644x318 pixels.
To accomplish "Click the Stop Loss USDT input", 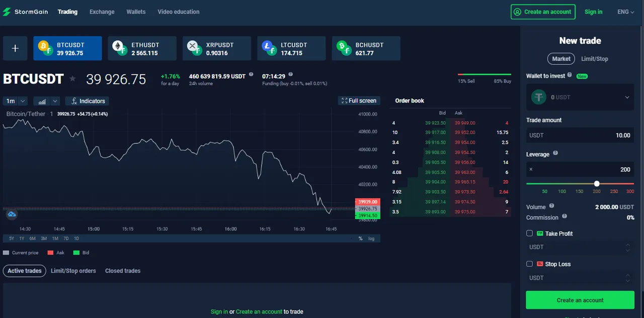I will coord(580,278).
